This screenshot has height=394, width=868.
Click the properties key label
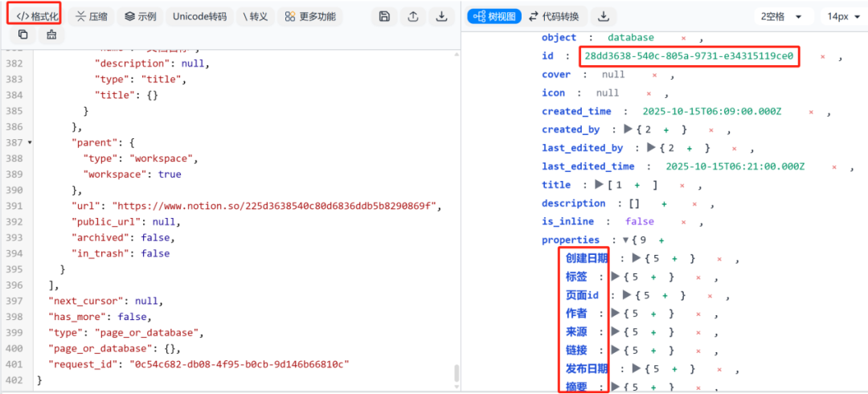(x=570, y=240)
